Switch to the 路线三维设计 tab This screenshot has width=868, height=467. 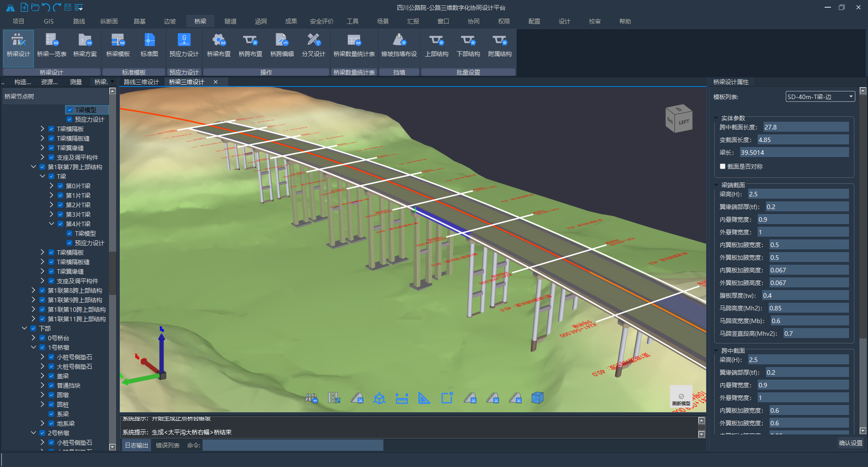[141, 82]
